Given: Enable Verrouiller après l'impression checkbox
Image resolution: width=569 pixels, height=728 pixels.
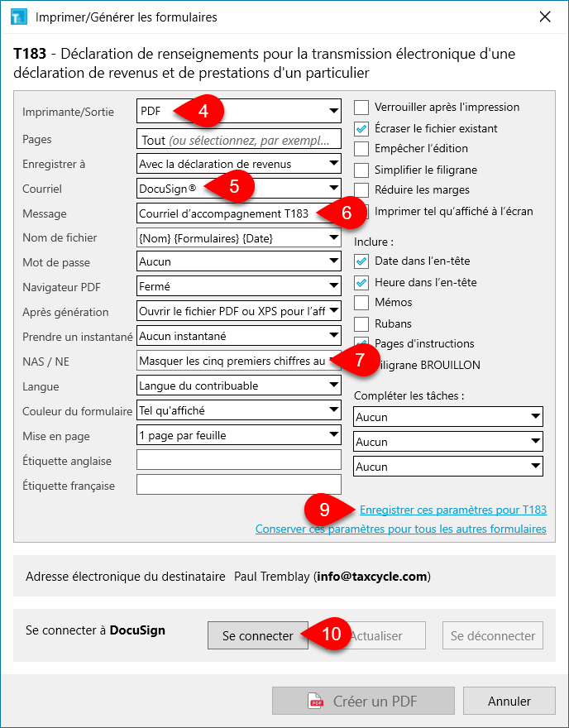Looking at the screenshot, I should (361, 108).
